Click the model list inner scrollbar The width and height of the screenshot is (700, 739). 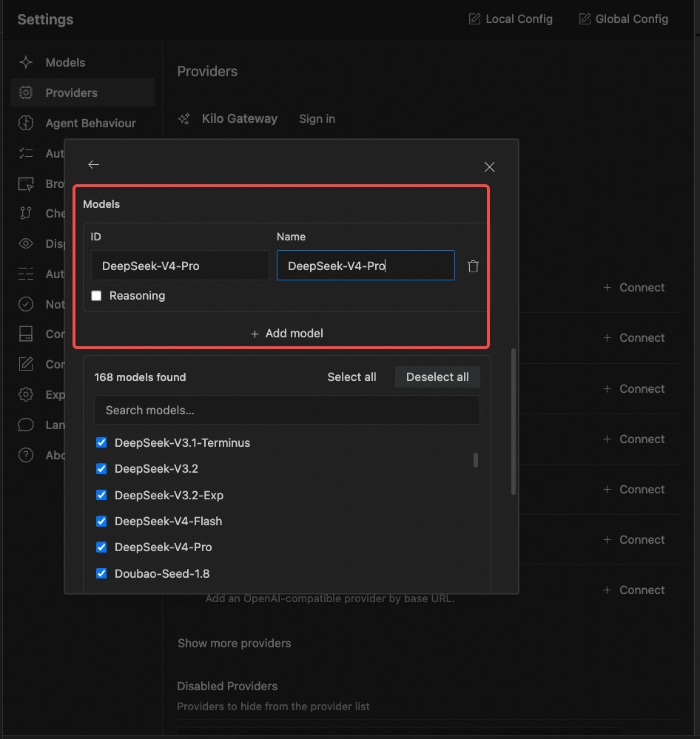[x=476, y=460]
